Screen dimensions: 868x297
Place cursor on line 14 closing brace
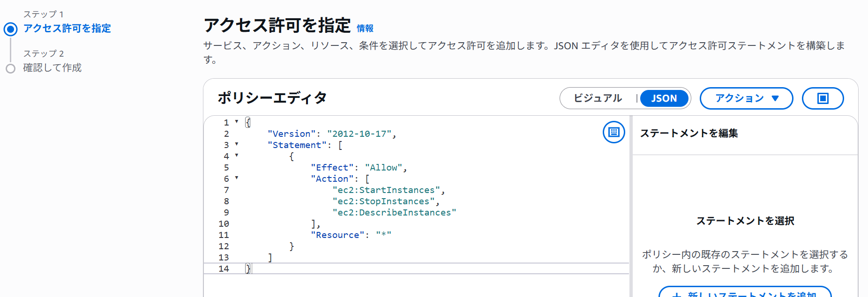(248, 269)
